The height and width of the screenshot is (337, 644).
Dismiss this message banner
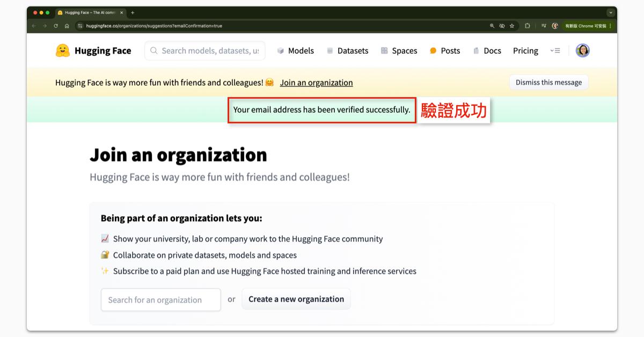click(548, 82)
